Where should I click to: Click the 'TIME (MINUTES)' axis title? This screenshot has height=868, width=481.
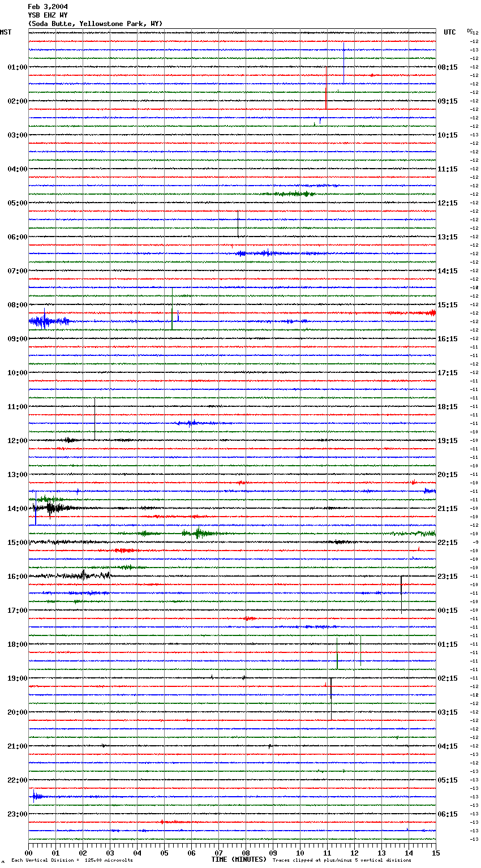239,860
